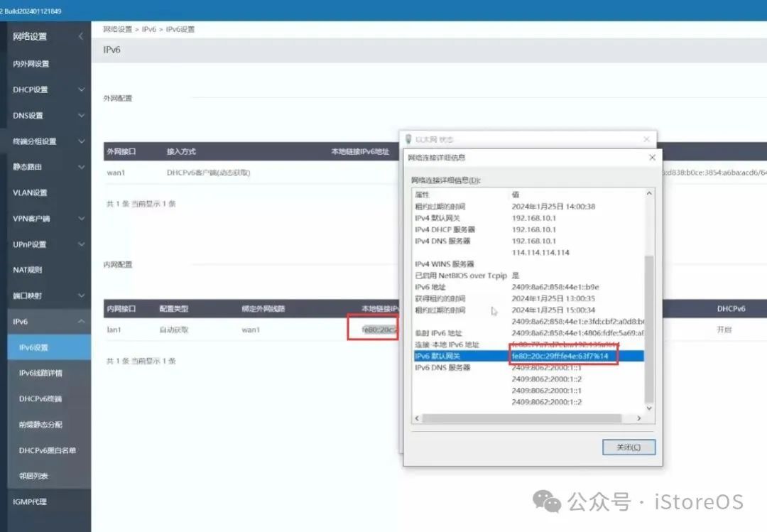Click the horizontal scrollbar thumb in details list
The image size is (767, 532).
tap(523, 418)
